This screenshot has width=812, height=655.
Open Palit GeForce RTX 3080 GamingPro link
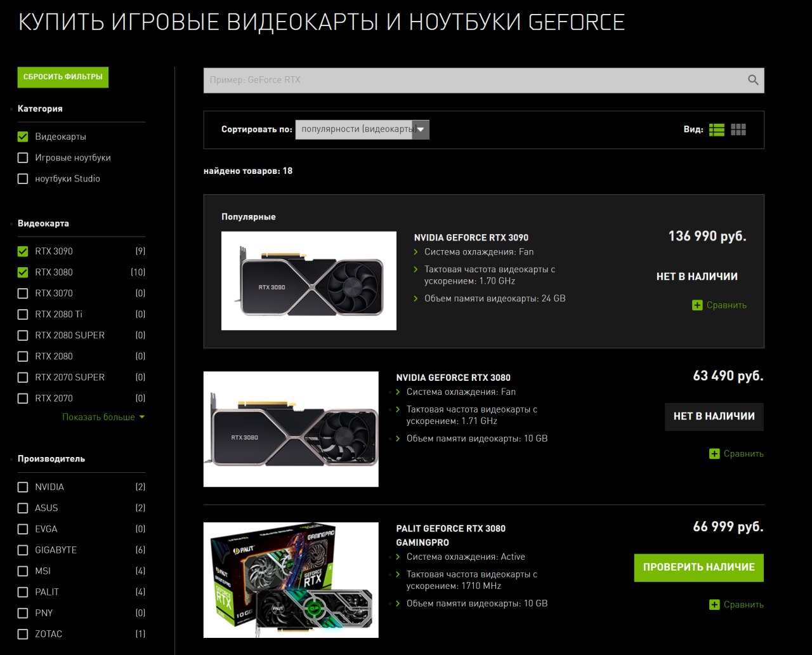point(450,535)
